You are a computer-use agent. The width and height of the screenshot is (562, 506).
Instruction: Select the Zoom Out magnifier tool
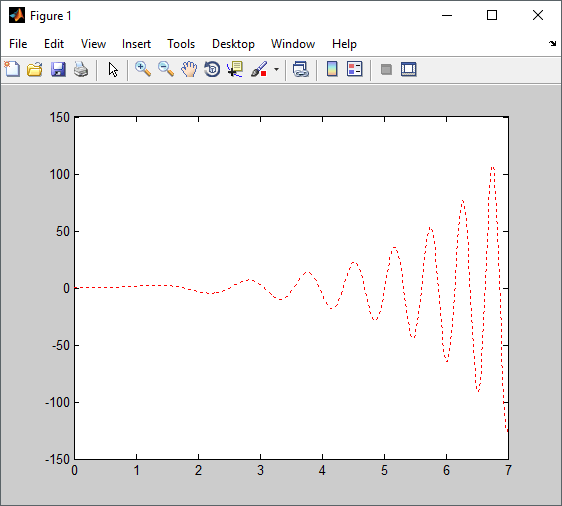pos(166,69)
